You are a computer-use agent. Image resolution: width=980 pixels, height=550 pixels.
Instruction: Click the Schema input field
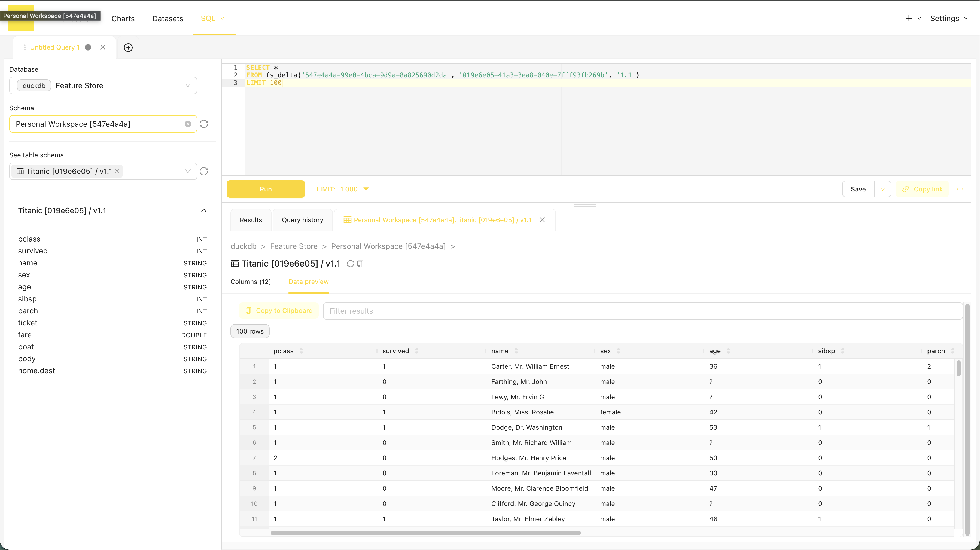(103, 124)
